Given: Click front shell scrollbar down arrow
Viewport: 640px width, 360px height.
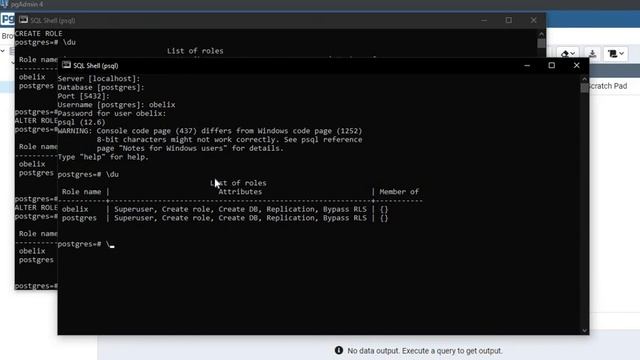Looking at the screenshot, I should click(584, 330).
